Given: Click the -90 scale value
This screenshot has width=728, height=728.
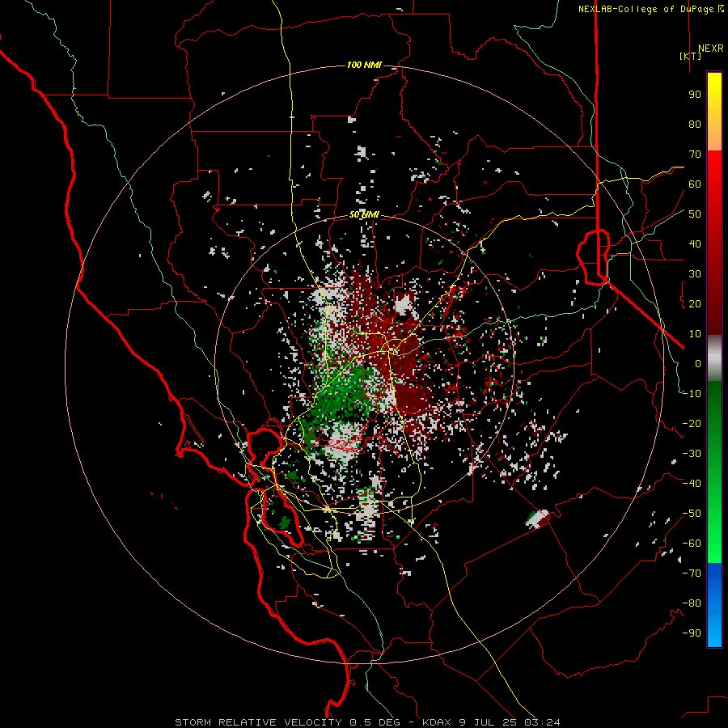Looking at the screenshot, I should (x=692, y=633).
